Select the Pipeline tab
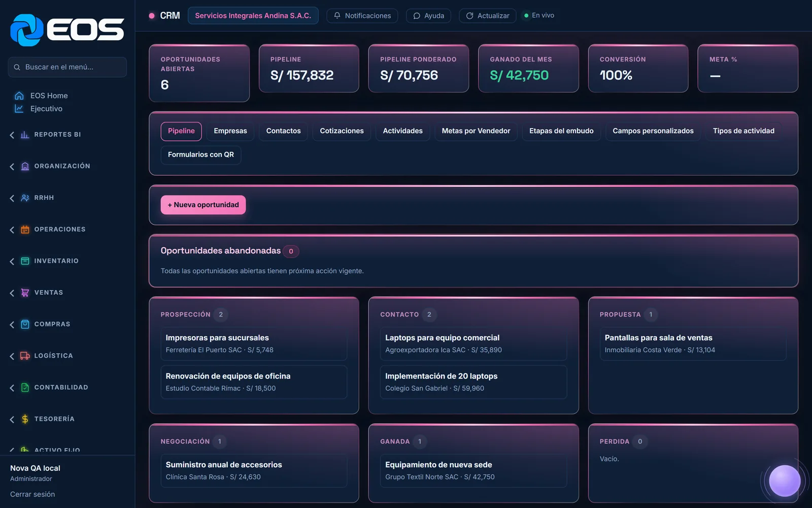The width and height of the screenshot is (812, 508). 181,131
